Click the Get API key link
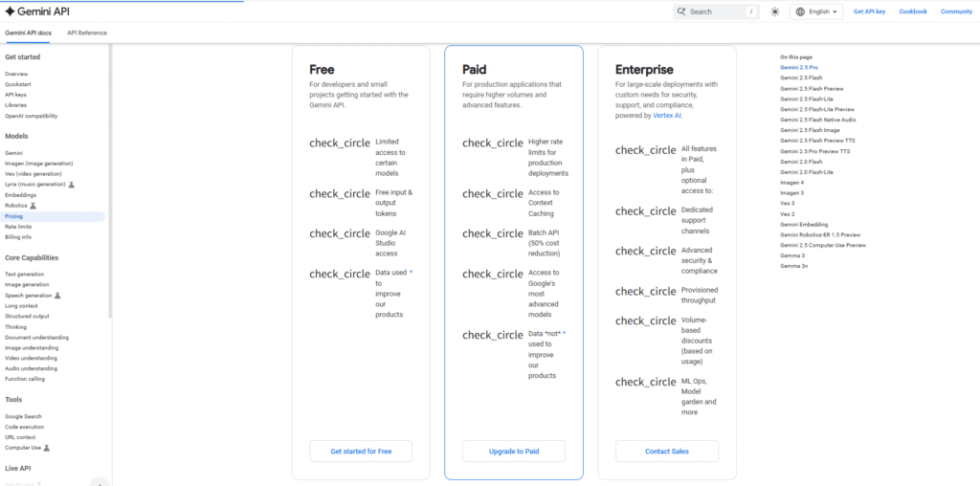The image size is (980, 486). coord(869,11)
